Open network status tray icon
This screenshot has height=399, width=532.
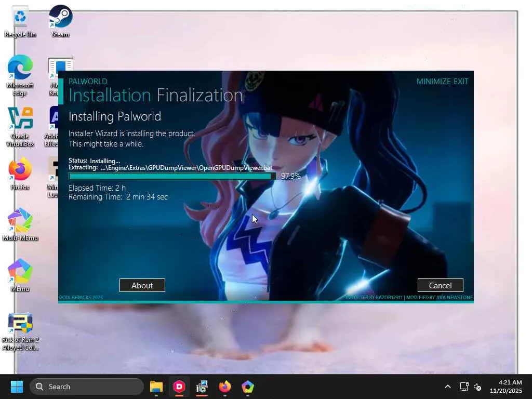tap(464, 387)
